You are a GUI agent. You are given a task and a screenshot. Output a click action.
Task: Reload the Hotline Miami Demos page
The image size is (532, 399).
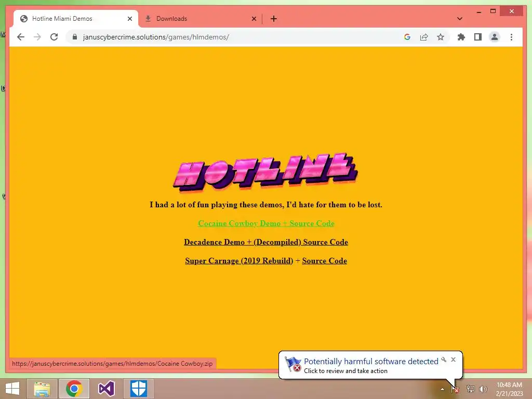(x=54, y=37)
